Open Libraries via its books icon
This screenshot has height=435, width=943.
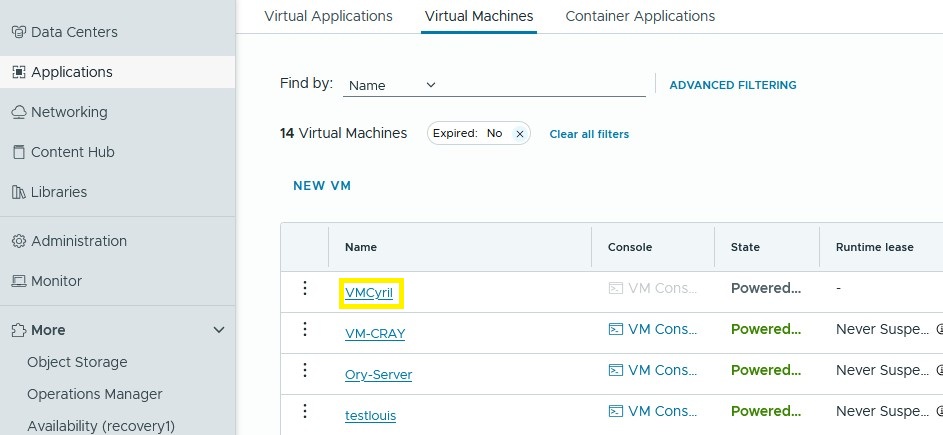pos(18,192)
